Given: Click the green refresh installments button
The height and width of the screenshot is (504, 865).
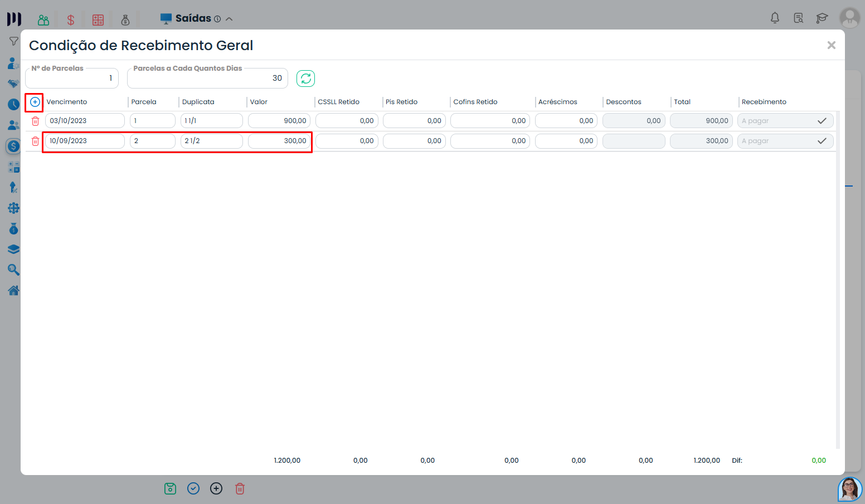Looking at the screenshot, I should (305, 79).
